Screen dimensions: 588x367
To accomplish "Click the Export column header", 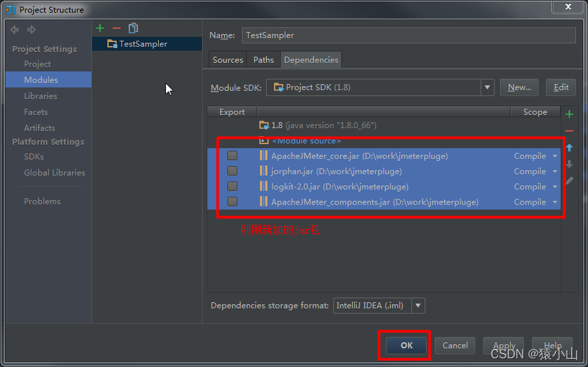I will click(x=232, y=112).
